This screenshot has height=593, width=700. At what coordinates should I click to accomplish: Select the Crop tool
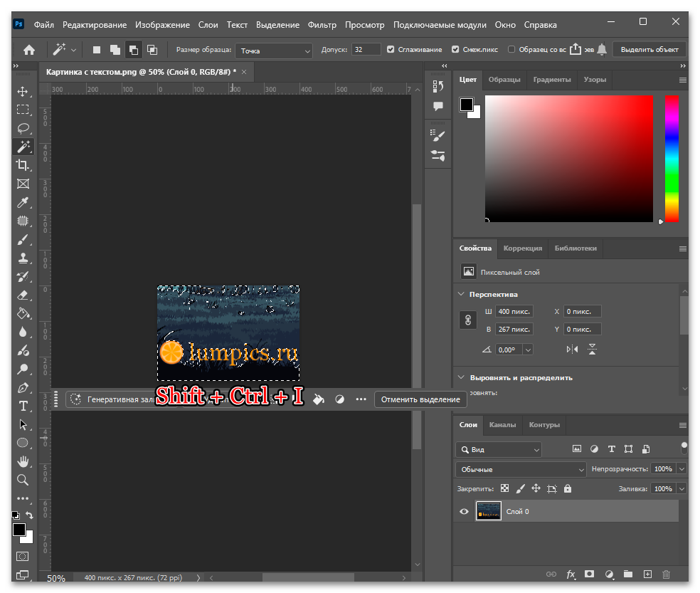(23, 165)
